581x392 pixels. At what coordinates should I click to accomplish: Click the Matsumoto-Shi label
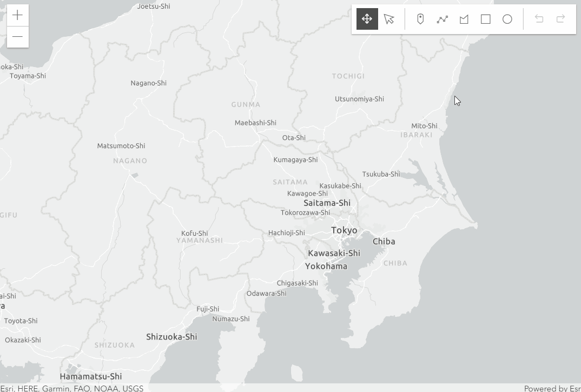point(121,146)
